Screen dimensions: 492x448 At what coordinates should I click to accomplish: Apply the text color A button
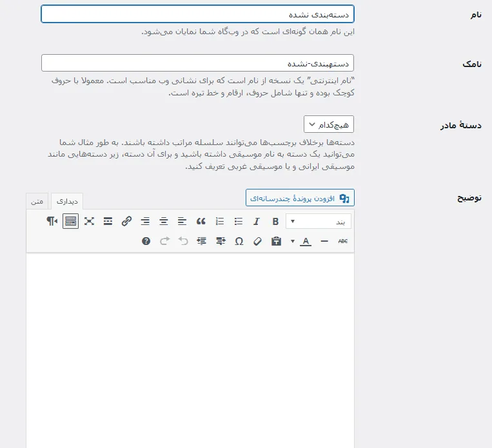(306, 241)
